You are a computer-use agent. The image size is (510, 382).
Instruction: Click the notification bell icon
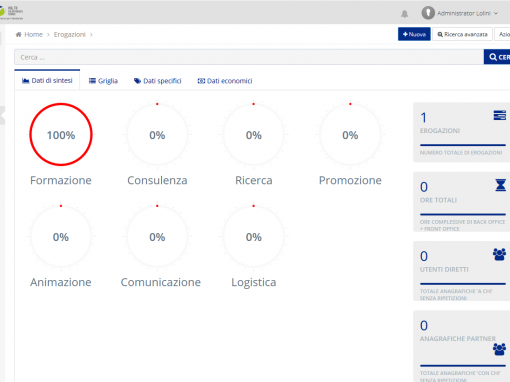pyautogui.click(x=404, y=14)
